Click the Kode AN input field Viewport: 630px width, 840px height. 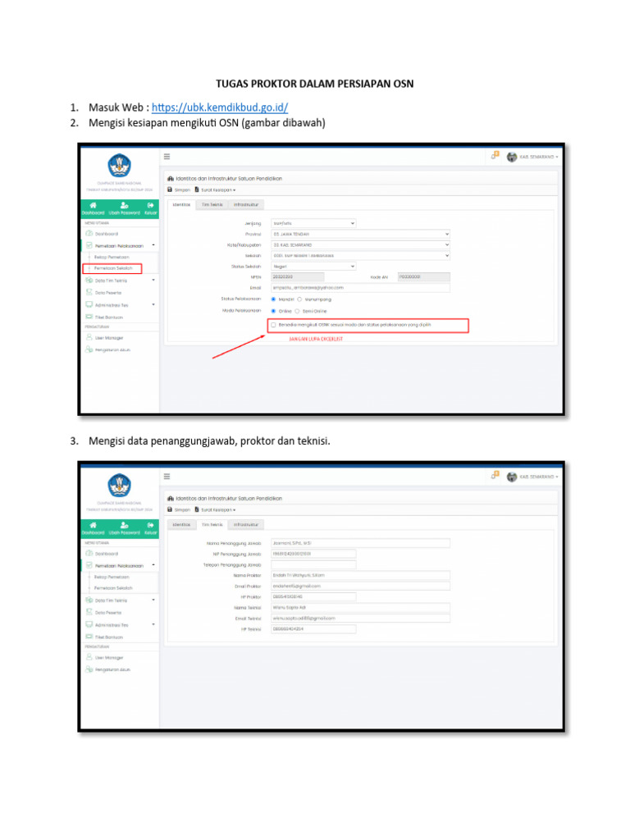tap(424, 277)
